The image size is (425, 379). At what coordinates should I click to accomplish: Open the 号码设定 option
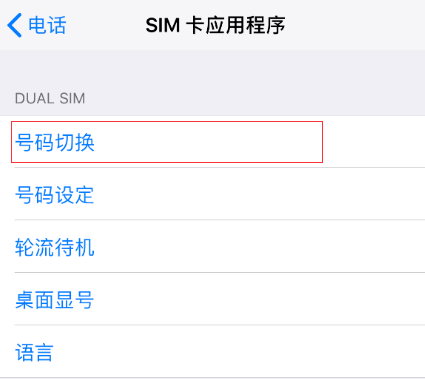pos(212,194)
